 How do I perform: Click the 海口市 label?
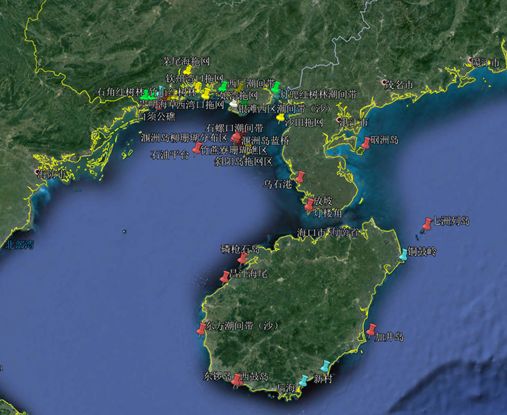[310, 232]
